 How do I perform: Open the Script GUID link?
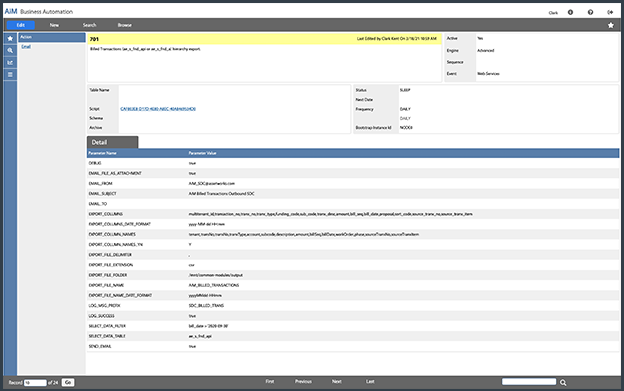(158, 109)
